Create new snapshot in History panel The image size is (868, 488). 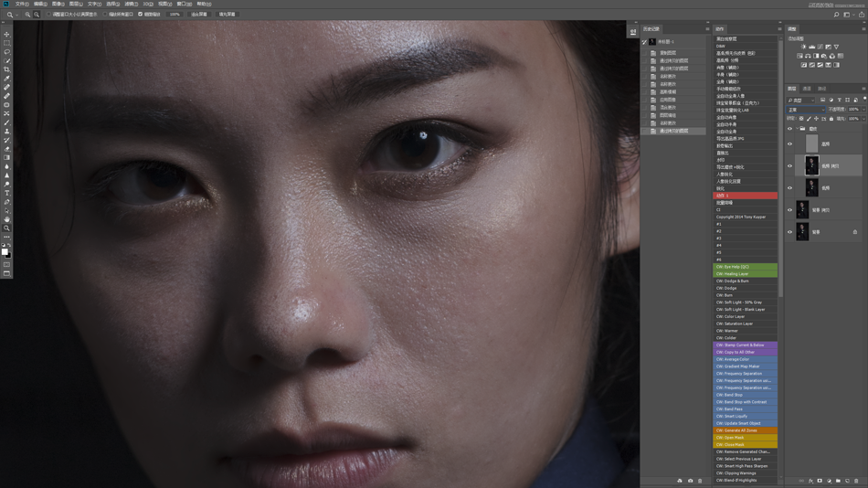click(x=691, y=481)
